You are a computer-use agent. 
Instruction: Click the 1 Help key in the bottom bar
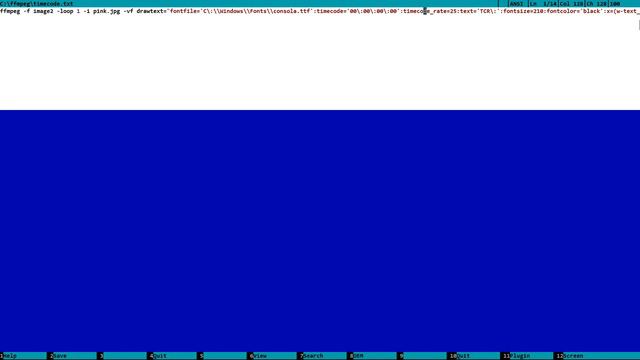pyautogui.click(x=24, y=356)
